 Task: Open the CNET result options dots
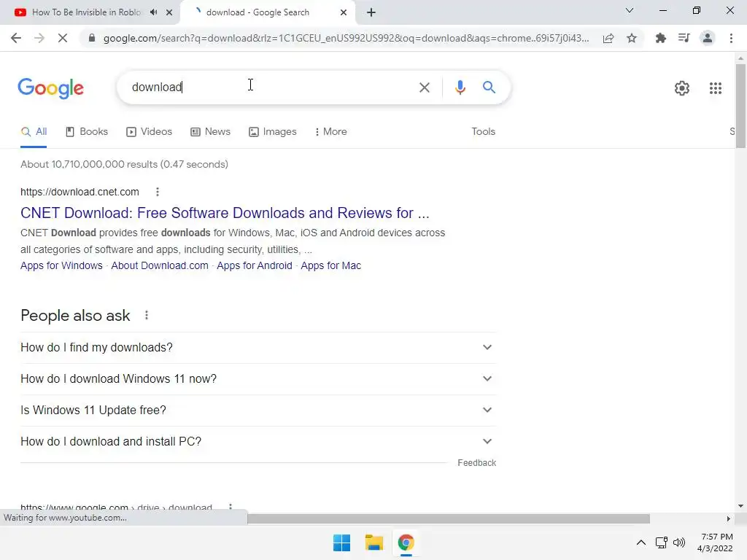158,192
